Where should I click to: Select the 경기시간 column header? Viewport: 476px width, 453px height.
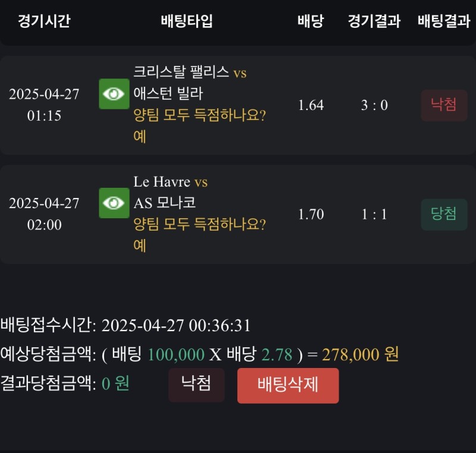click(44, 21)
